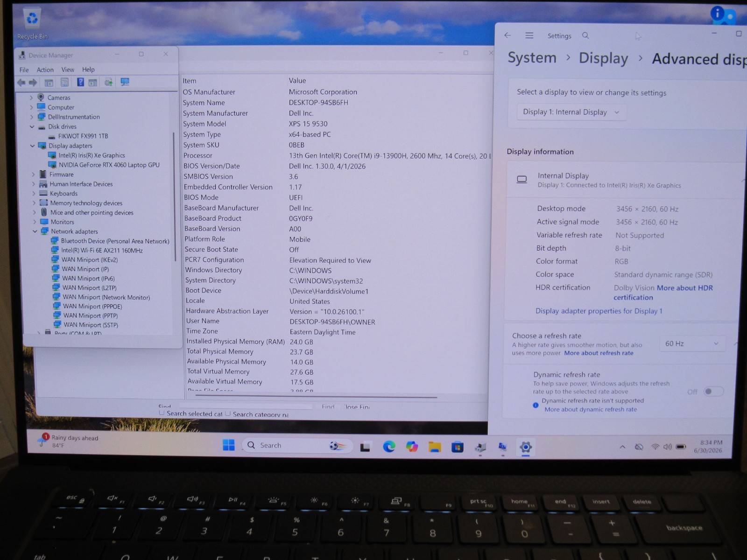747x560 pixels.
Task: Click Settings gear taskbar icon
Action: 526,447
